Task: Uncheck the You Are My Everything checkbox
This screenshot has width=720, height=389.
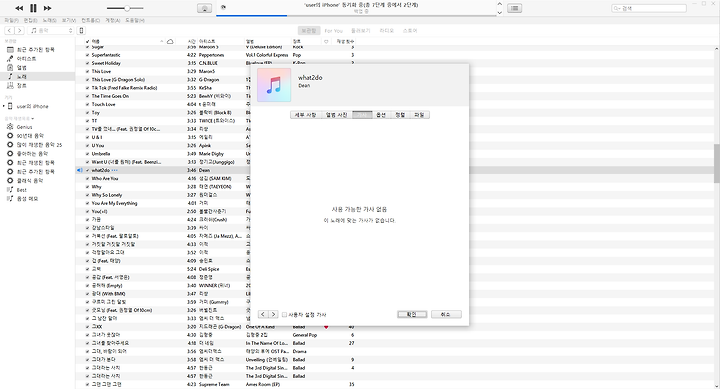Action: (87, 203)
